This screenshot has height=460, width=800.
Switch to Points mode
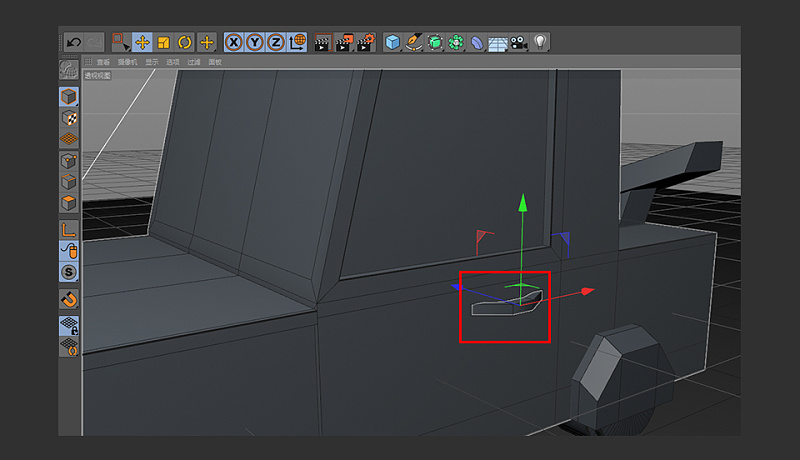pyautogui.click(x=69, y=161)
